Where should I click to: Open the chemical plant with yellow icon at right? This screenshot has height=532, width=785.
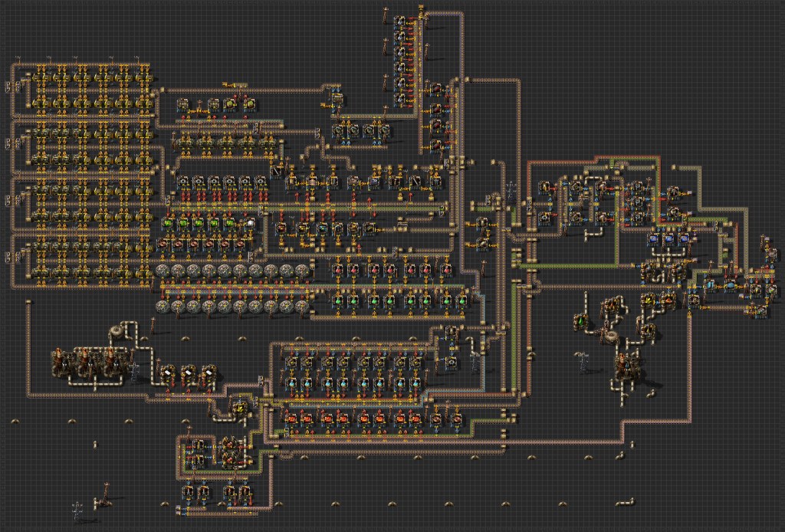point(649,300)
